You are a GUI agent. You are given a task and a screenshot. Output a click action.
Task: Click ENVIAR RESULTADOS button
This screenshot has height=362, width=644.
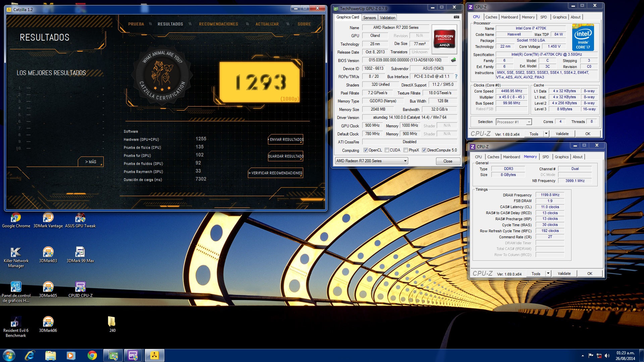tap(285, 139)
